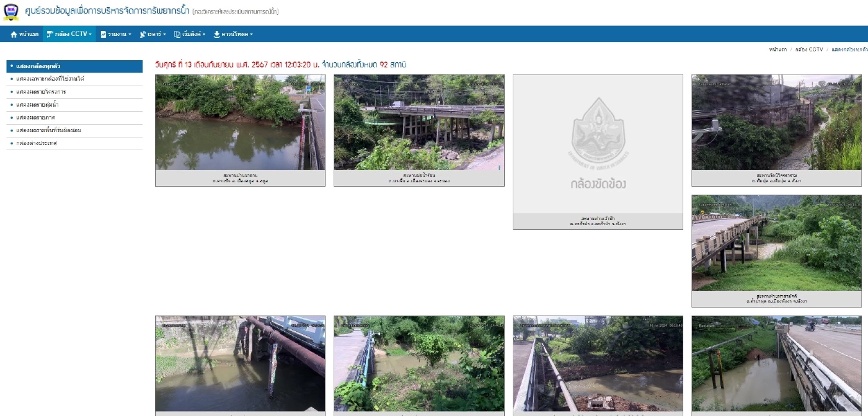Select กล้องต่างประเทศ in the sidebar

click(x=37, y=143)
